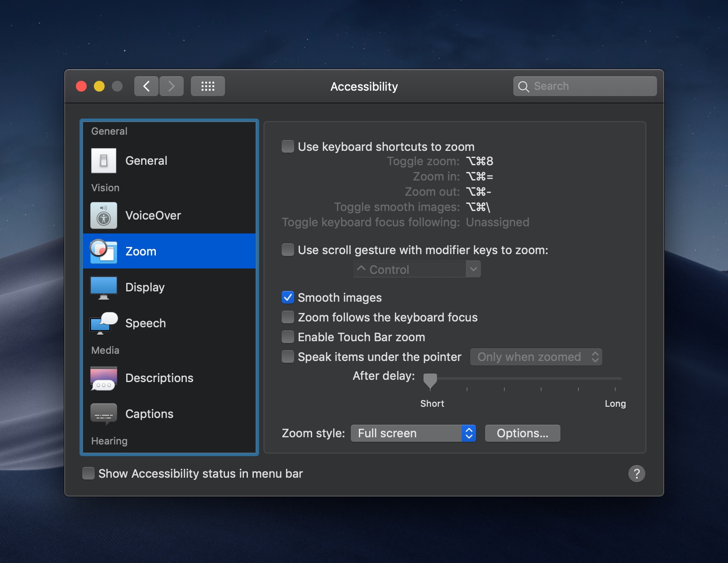Viewport: 728px width, 563px height.
Task: Click the Search field in the toolbar
Action: [x=585, y=86]
